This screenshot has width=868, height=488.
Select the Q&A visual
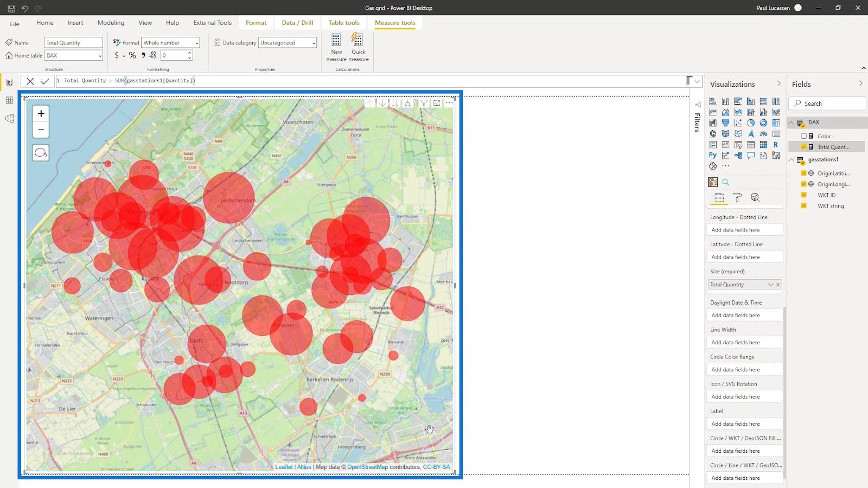coord(751,156)
